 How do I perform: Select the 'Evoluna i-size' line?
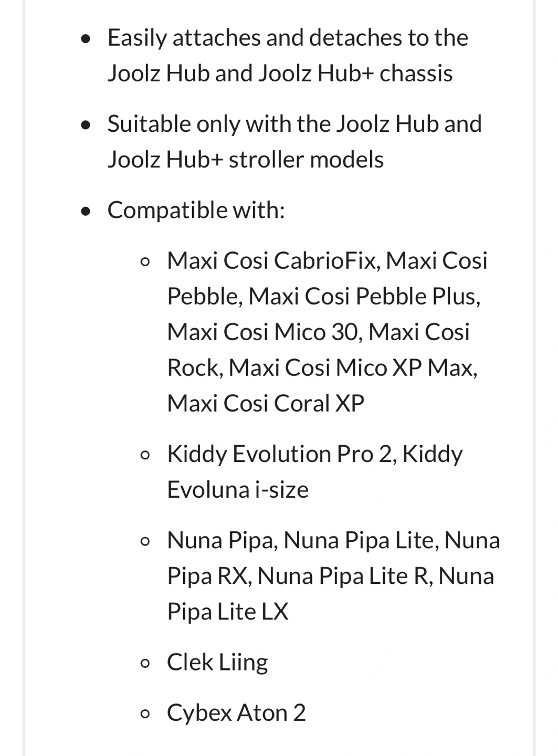pos(238,490)
